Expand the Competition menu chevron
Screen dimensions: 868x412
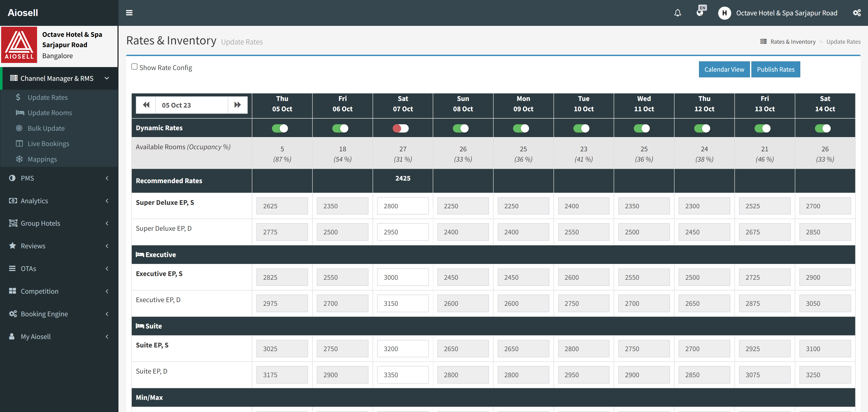(x=107, y=291)
